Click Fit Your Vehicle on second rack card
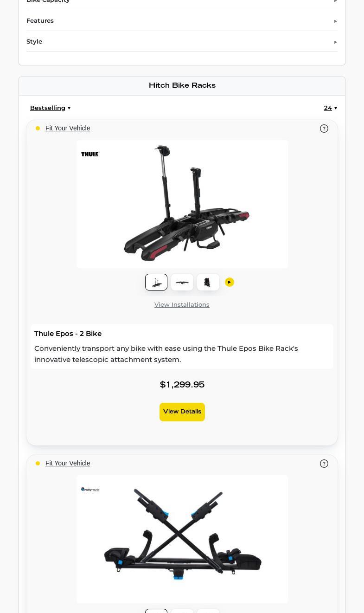Viewport: 364px width, 613px height. (68, 463)
